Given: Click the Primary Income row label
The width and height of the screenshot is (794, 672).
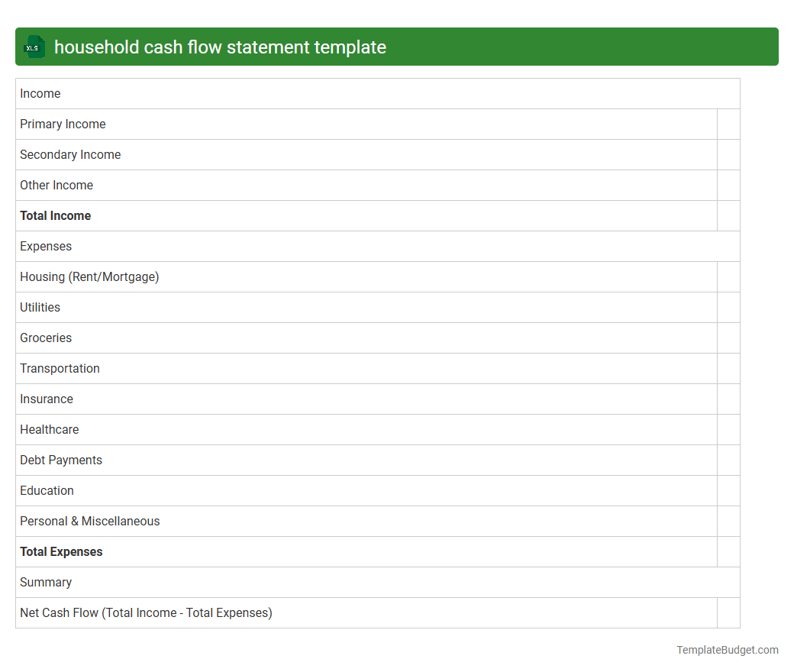Looking at the screenshot, I should [x=63, y=124].
